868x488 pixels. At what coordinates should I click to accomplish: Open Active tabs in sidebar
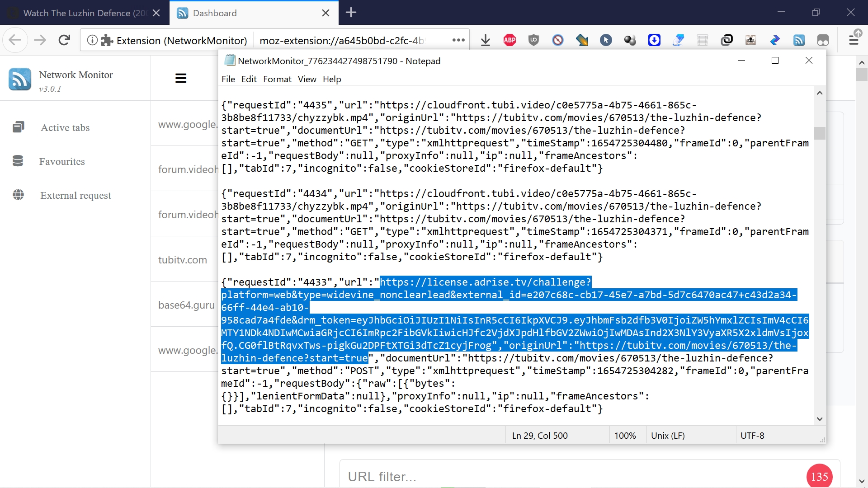65,127
